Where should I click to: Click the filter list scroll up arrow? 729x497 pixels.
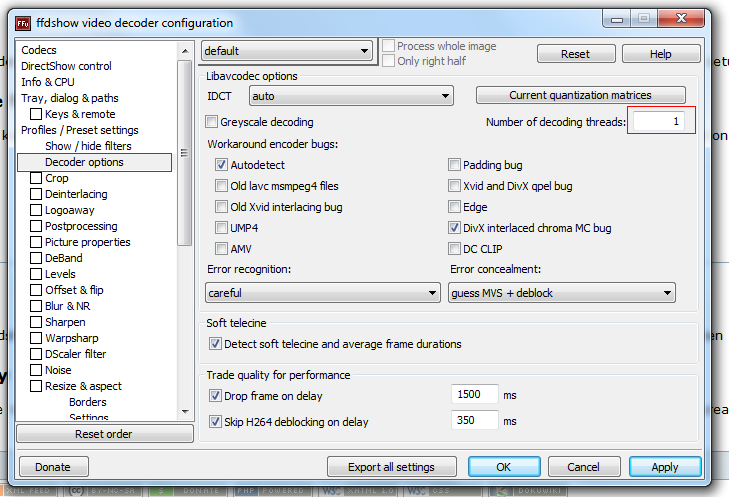pyautogui.click(x=186, y=51)
